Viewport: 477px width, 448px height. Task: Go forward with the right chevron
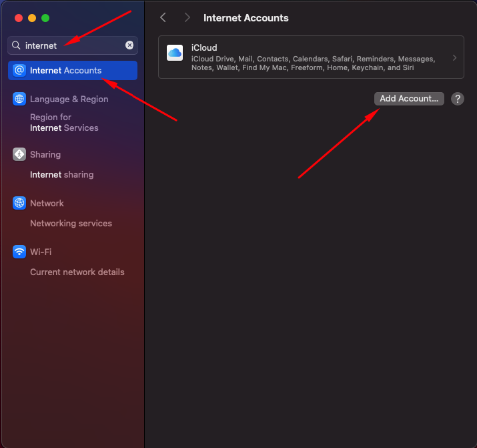(187, 17)
